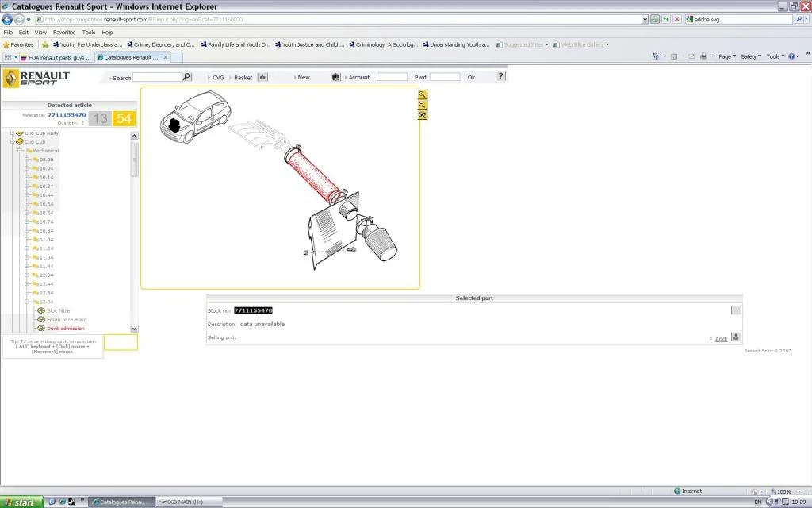812x508 pixels.
Task: Click the magnifier icon beside the Renault Search field
Action: (186, 77)
